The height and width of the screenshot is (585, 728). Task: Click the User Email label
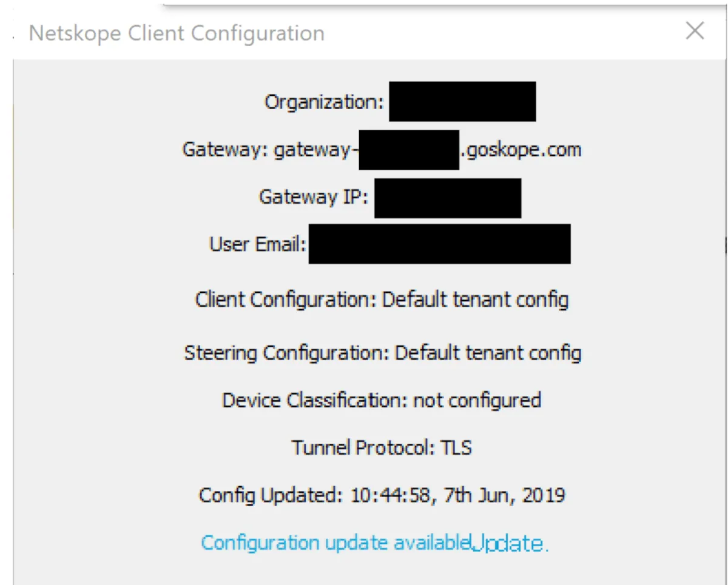click(257, 244)
